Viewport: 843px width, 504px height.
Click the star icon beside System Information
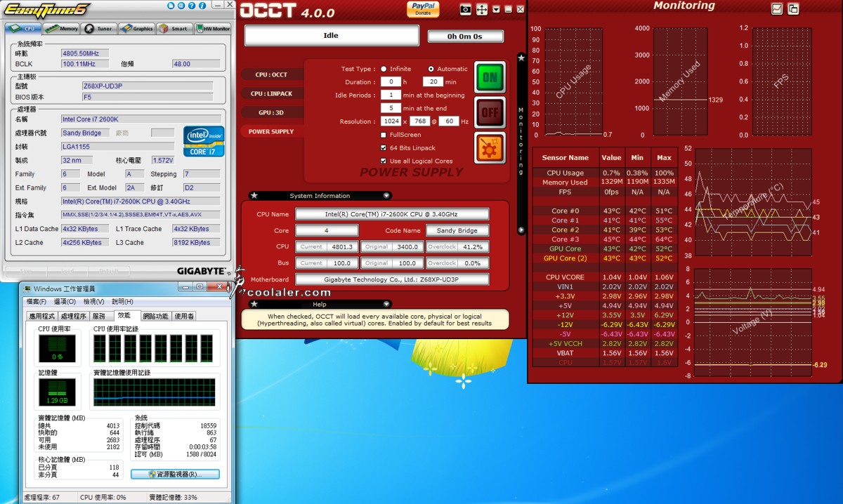(x=254, y=196)
